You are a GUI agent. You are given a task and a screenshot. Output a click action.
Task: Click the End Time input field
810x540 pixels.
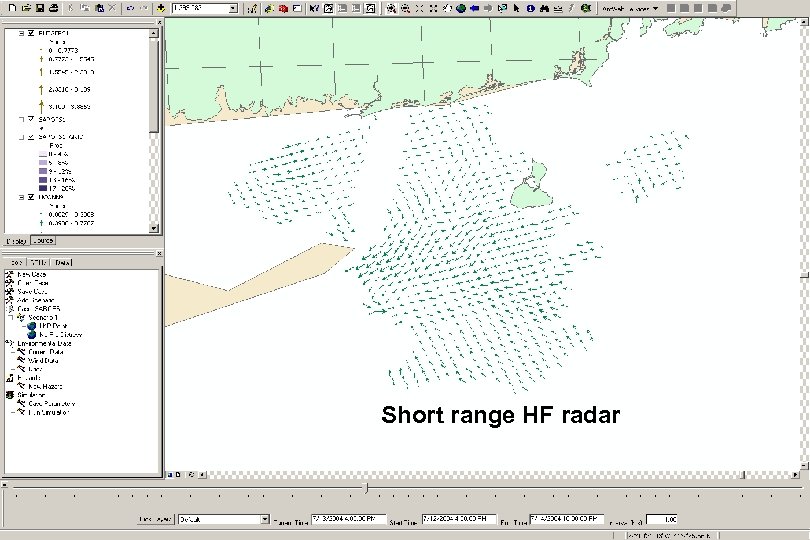tap(567, 519)
